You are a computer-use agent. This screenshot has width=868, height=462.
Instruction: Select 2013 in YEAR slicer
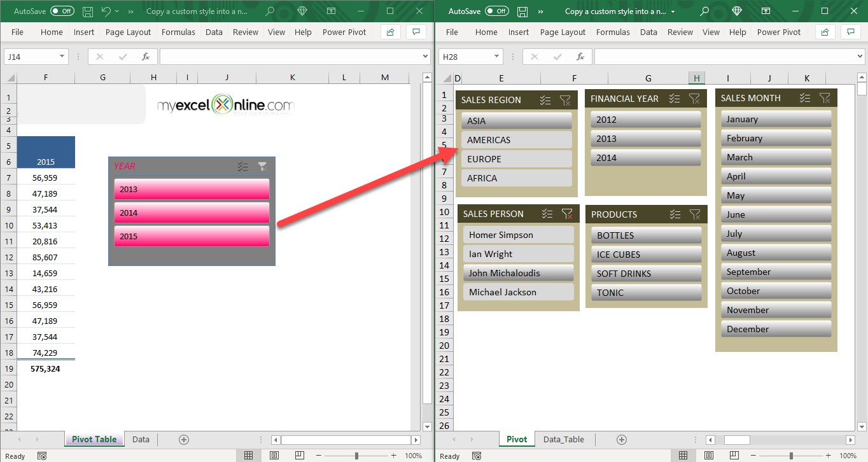point(192,189)
